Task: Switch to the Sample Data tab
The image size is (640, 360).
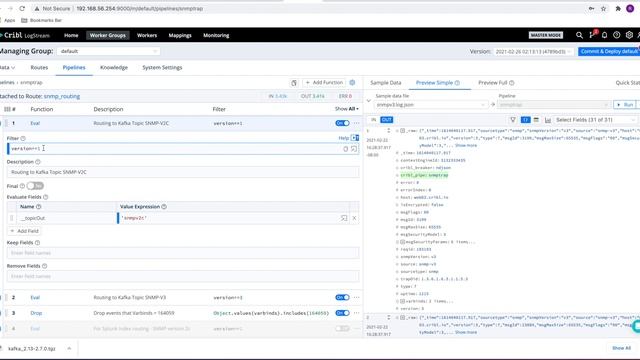Action: pyautogui.click(x=386, y=83)
